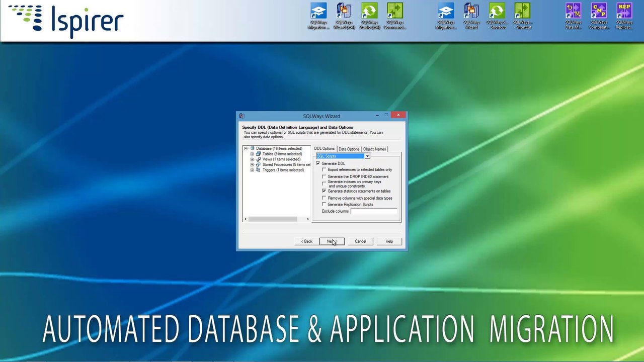The image size is (644, 362).
Task: Select the Views node icon in the tree
Action: point(259,159)
